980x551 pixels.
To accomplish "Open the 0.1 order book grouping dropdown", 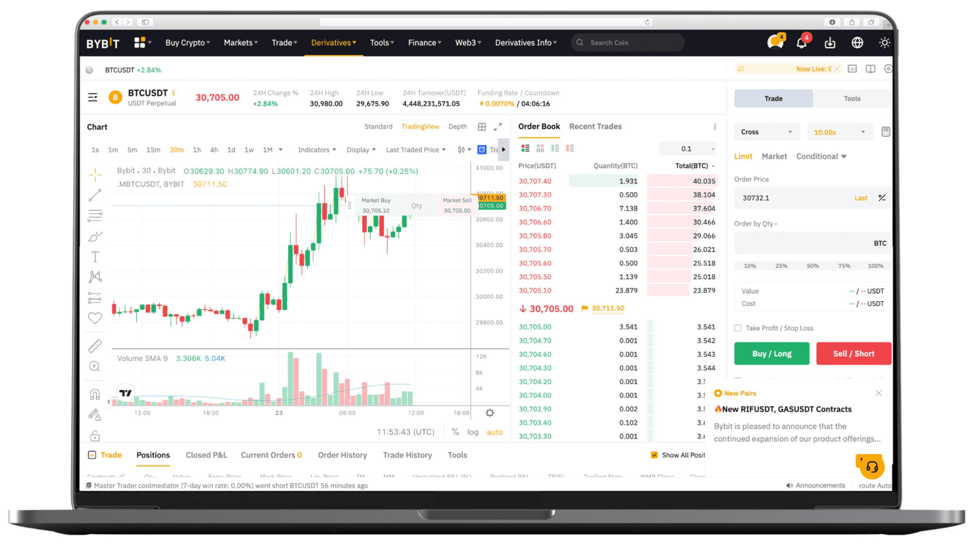I will [687, 148].
